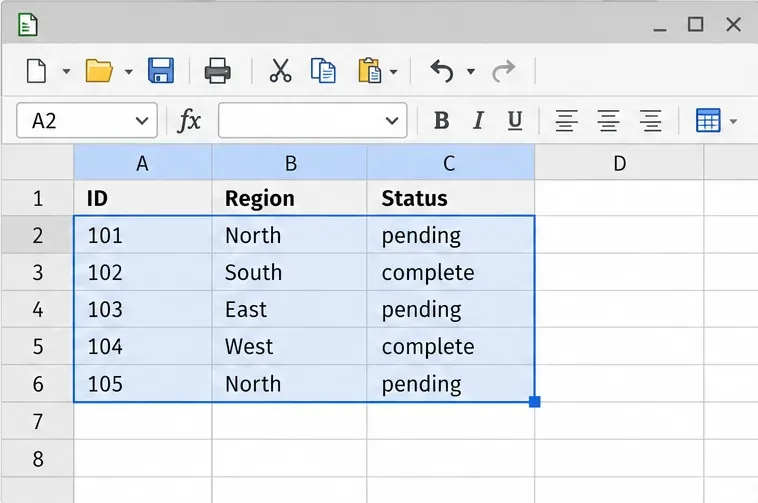
Task: Click 'pending' in row 4
Action: click(x=451, y=309)
